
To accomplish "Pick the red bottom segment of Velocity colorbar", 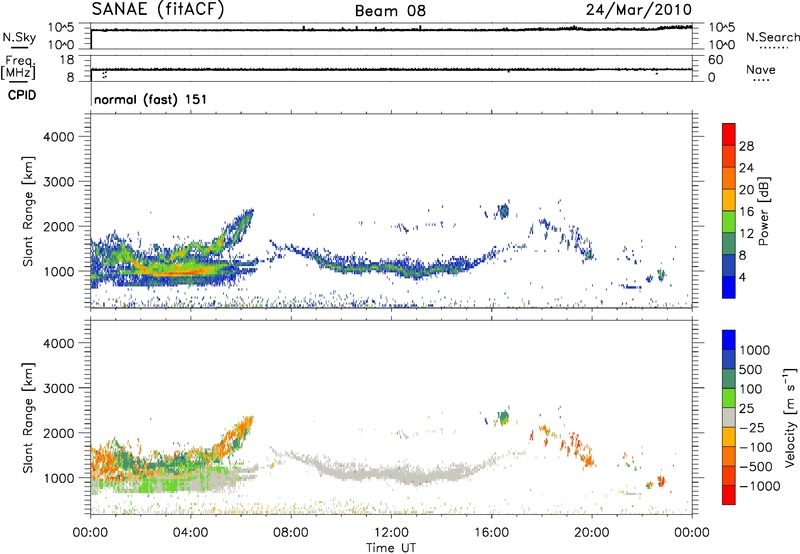I will 729,495.
